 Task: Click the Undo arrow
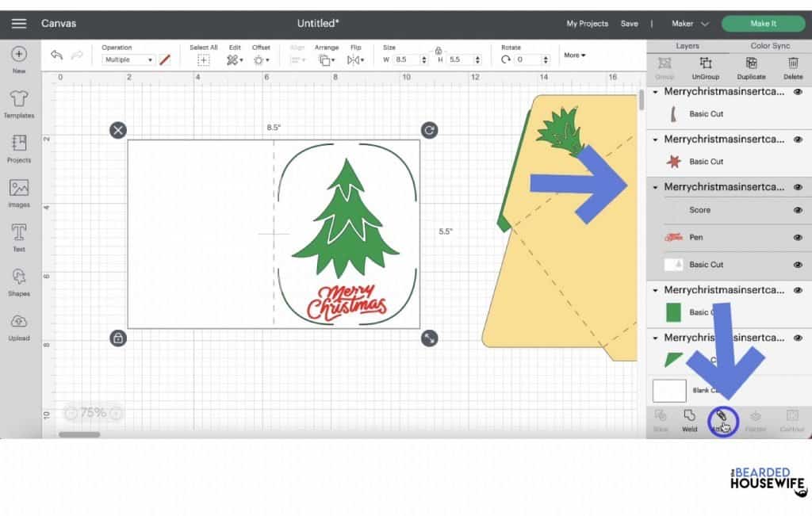coord(56,55)
